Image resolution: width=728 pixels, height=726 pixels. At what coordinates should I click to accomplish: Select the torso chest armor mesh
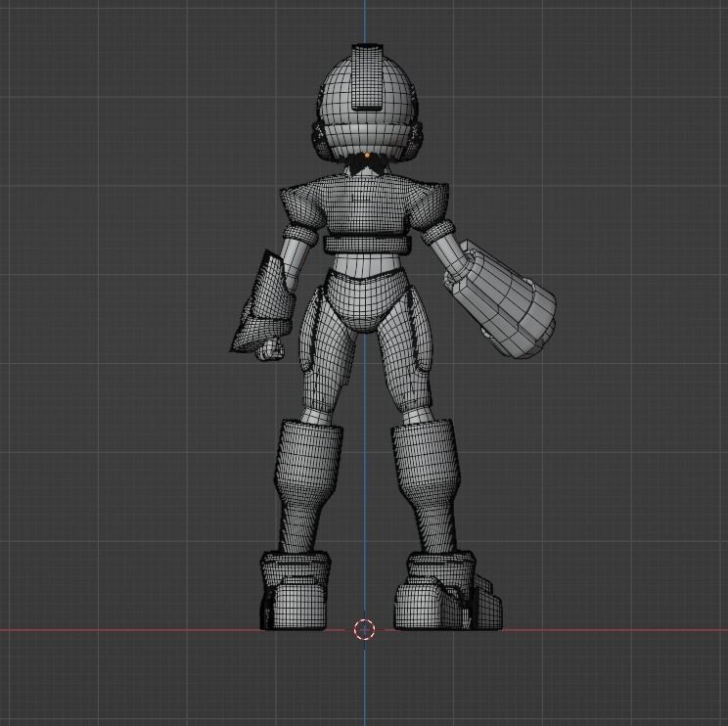coord(365,207)
